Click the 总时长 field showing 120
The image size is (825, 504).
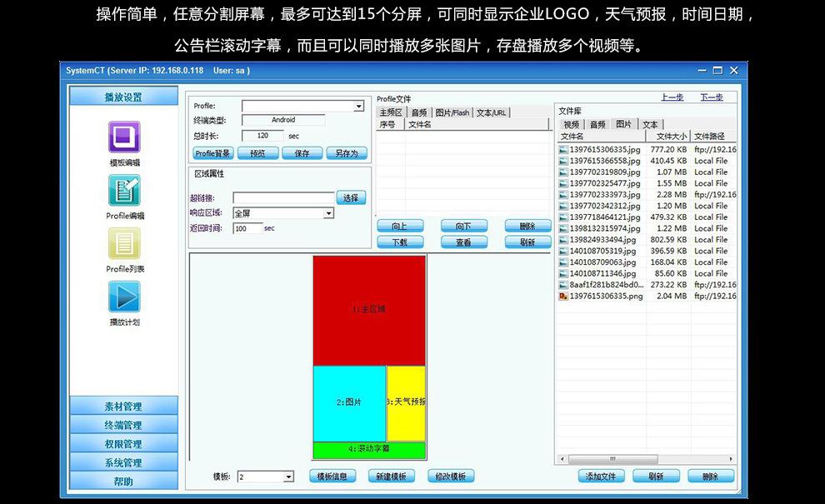tap(262, 136)
